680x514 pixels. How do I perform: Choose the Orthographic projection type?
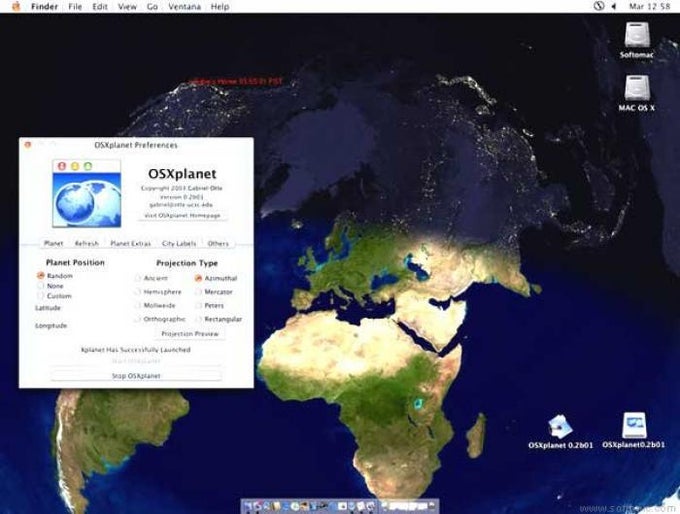click(x=137, y=319)
